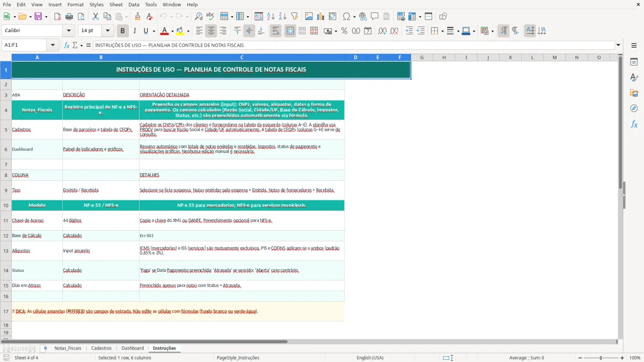Insert a hyperlink
The height and width of the screenshot is (362, 644).
click(x=363, y=16)
